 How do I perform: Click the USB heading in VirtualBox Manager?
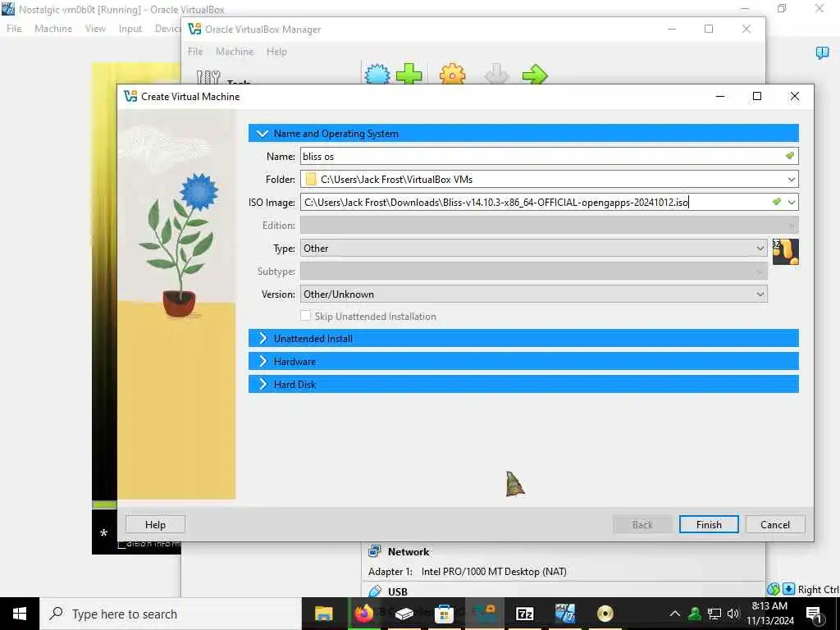point(398,591)
